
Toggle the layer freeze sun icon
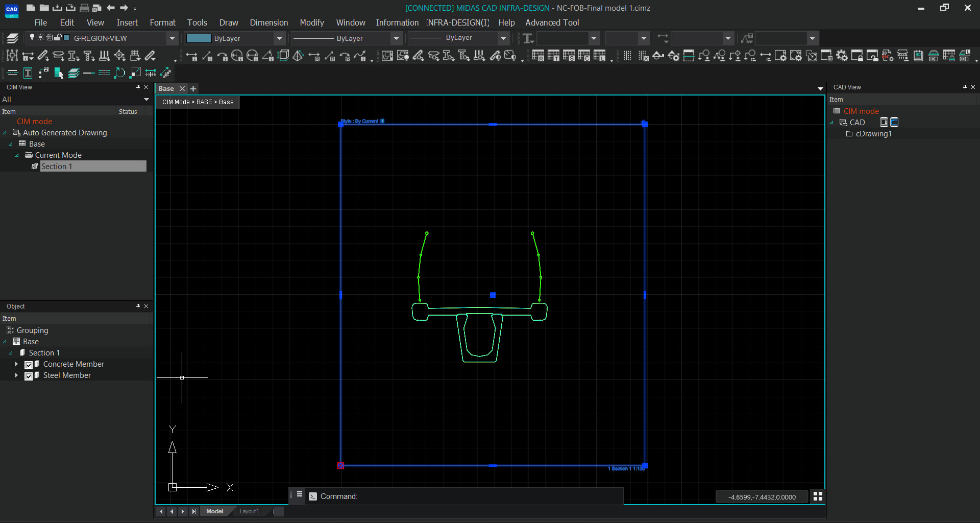pyautogui.click(x=40, y=37)
